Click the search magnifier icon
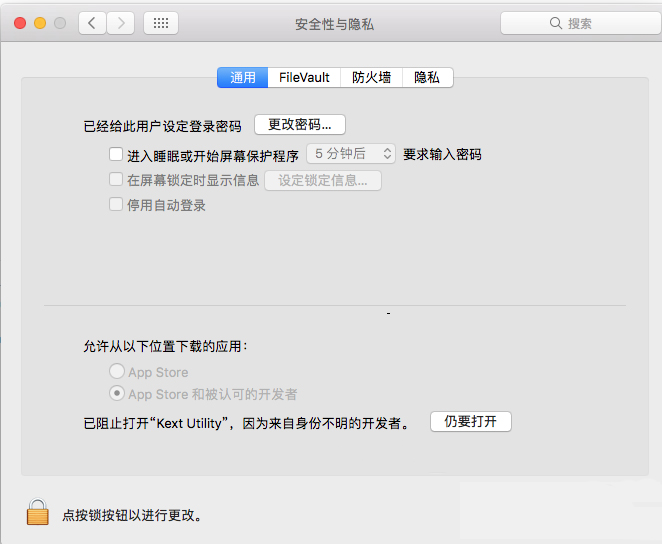 (556, 23)
